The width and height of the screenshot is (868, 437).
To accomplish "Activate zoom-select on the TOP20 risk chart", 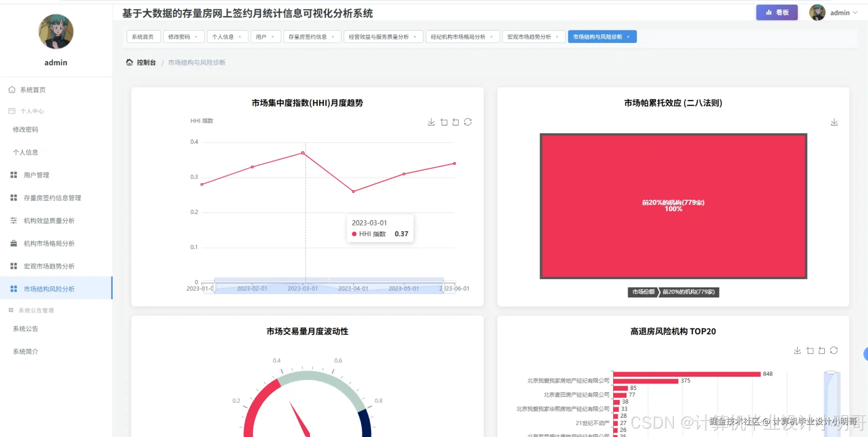I will point(810,350).
